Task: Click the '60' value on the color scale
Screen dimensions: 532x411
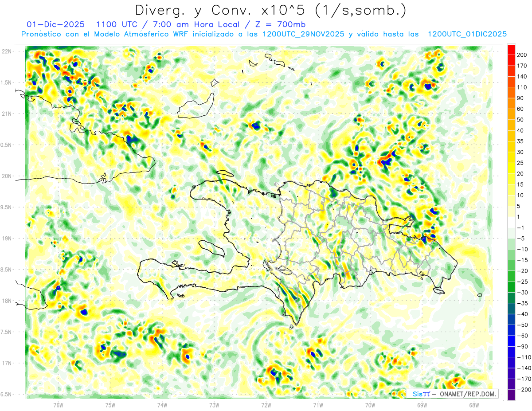Action: click(520, 109)
